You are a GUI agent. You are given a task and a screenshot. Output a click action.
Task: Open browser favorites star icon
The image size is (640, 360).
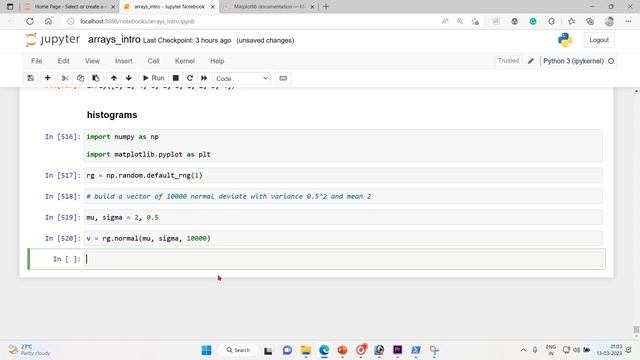(x=571, y=21)
